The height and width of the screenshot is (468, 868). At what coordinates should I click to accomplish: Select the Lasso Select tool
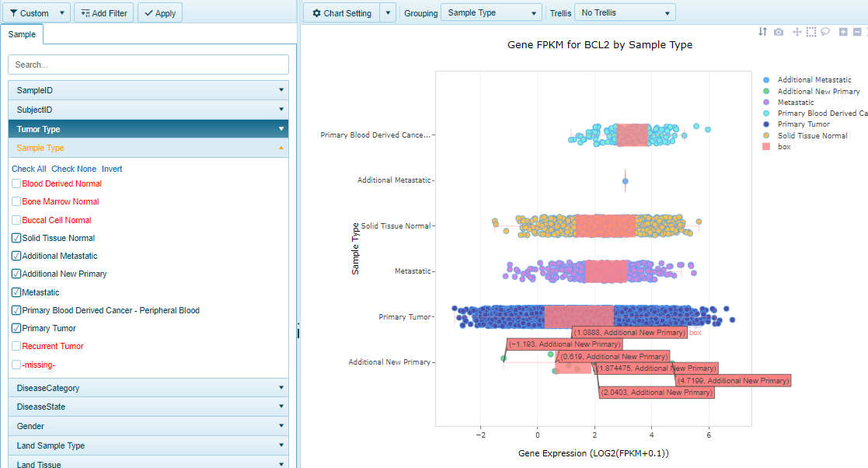(825, 32)
